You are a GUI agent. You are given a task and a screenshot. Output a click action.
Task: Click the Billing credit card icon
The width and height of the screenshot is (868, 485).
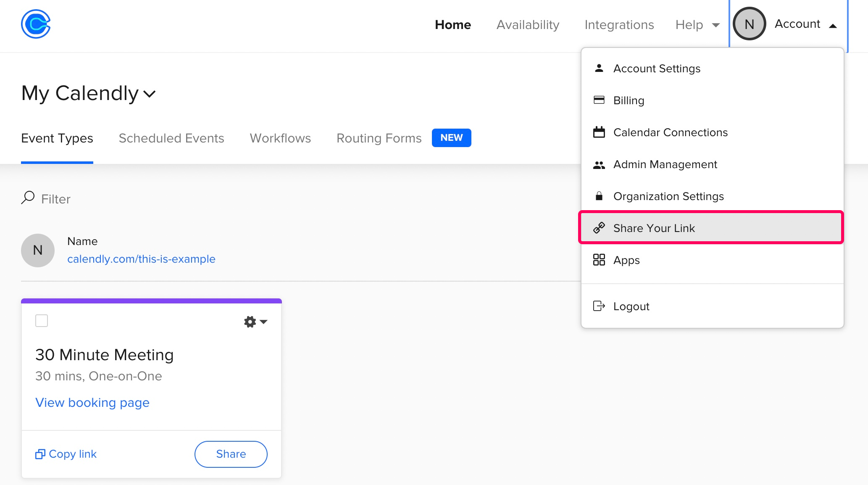(599, 100)
